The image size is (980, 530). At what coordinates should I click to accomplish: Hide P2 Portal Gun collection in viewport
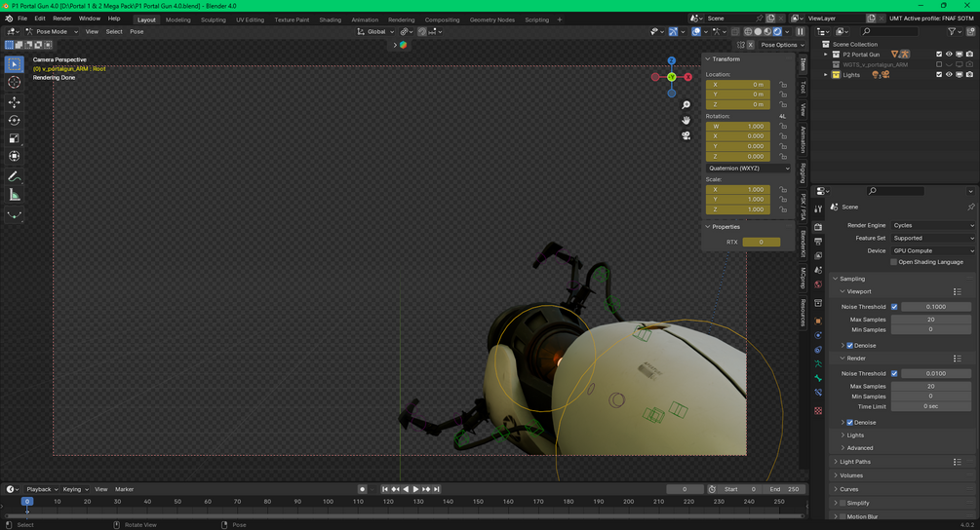[949, 55]
